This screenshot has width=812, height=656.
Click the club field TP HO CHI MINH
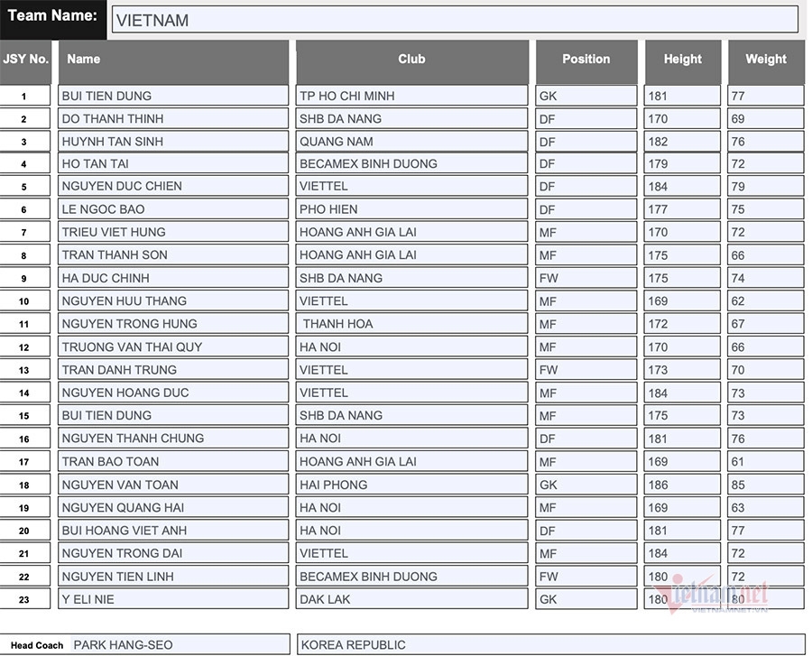411,96
